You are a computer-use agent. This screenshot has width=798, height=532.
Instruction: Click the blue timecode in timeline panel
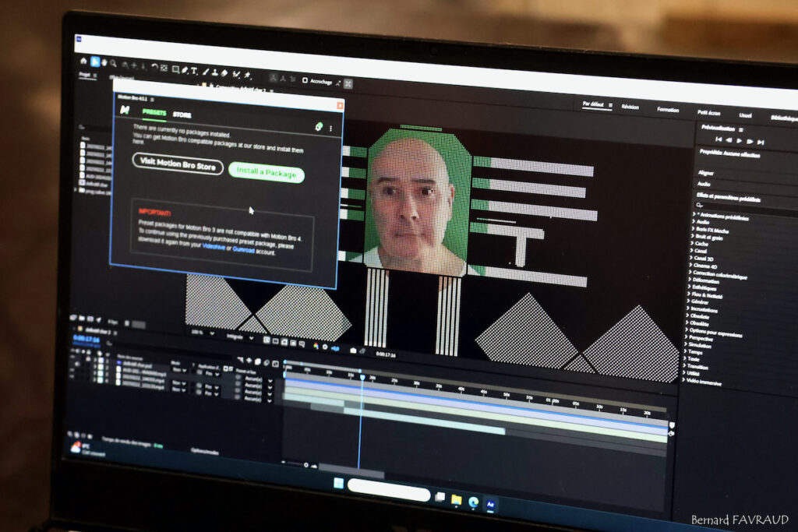click(x=87, y=339)
